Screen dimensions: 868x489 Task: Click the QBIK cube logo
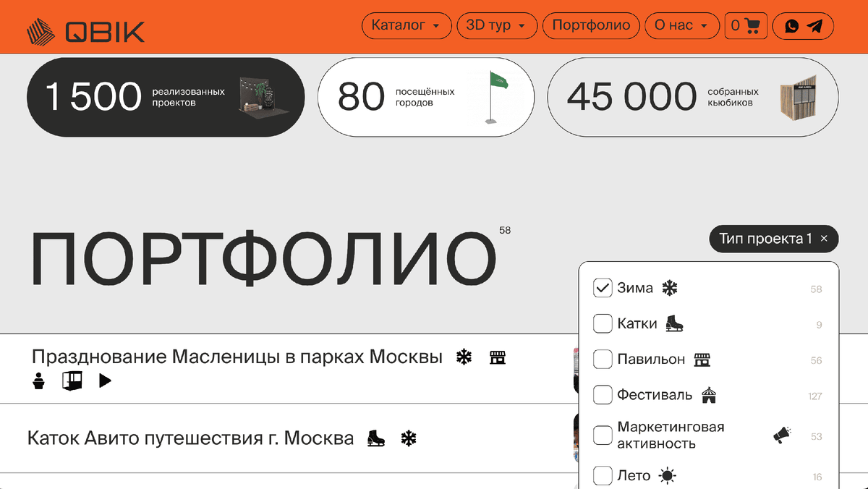[41, 32]
